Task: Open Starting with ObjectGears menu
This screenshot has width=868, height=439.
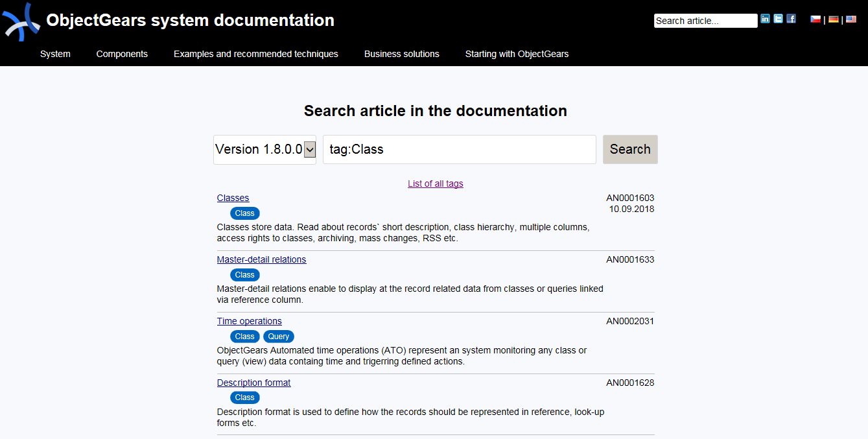Action: [x=517, y=54]
